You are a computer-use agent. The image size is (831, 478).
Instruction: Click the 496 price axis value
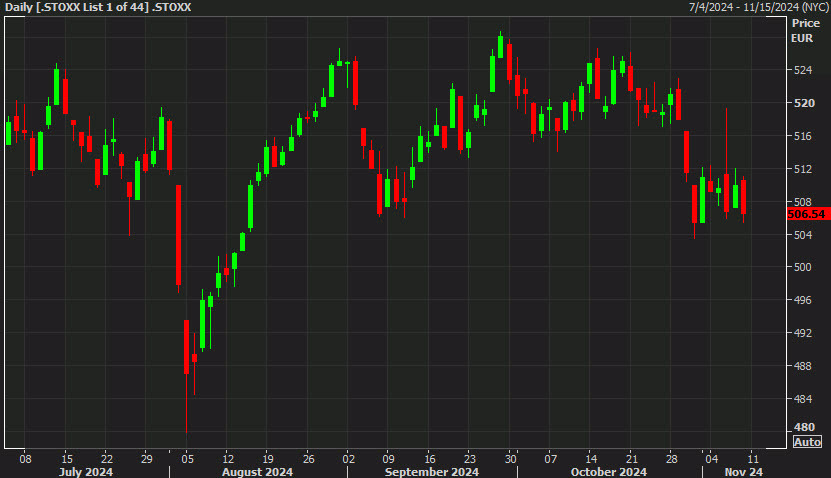pyautogui.click(x=803, y=300)
